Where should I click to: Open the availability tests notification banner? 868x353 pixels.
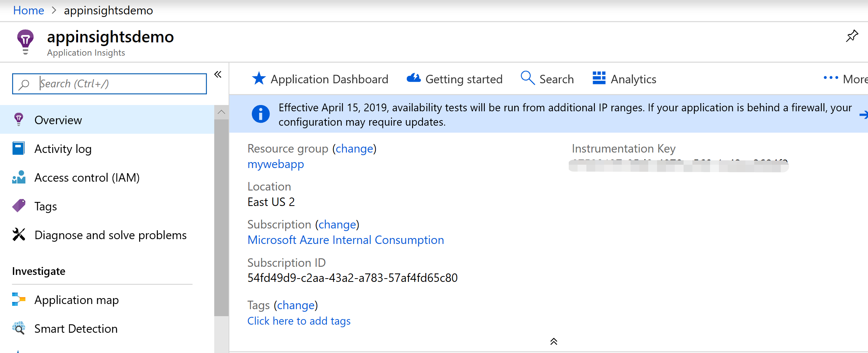[548, 114]
